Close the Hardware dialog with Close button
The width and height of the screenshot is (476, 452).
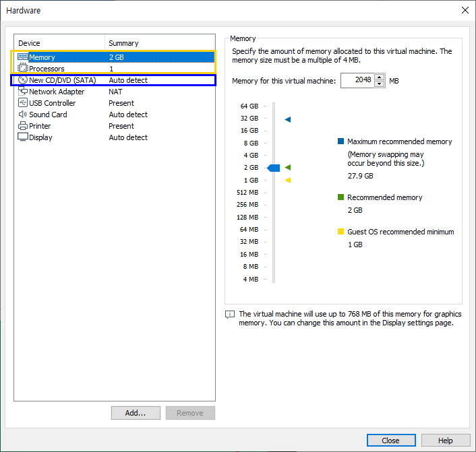coord(391,441)
